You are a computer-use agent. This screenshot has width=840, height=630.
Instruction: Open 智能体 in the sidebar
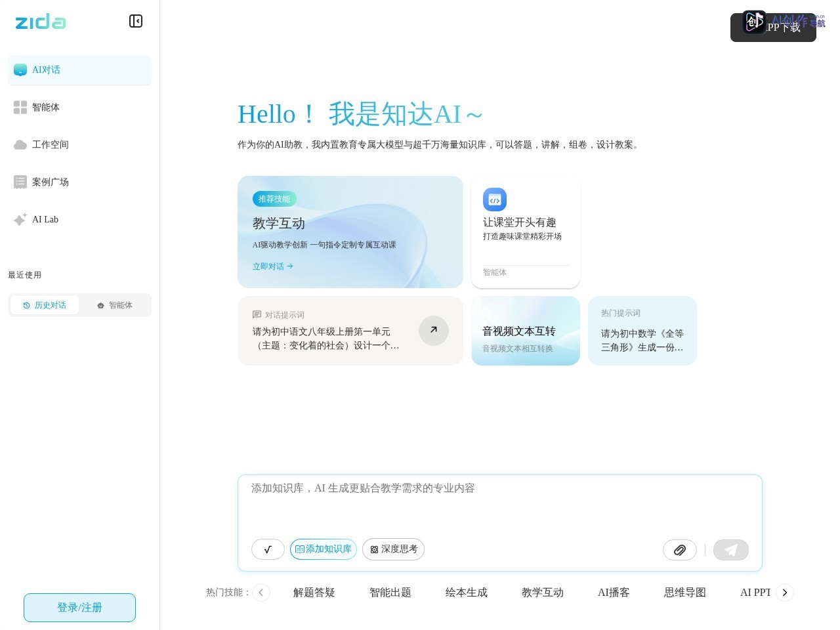(79, 108)
